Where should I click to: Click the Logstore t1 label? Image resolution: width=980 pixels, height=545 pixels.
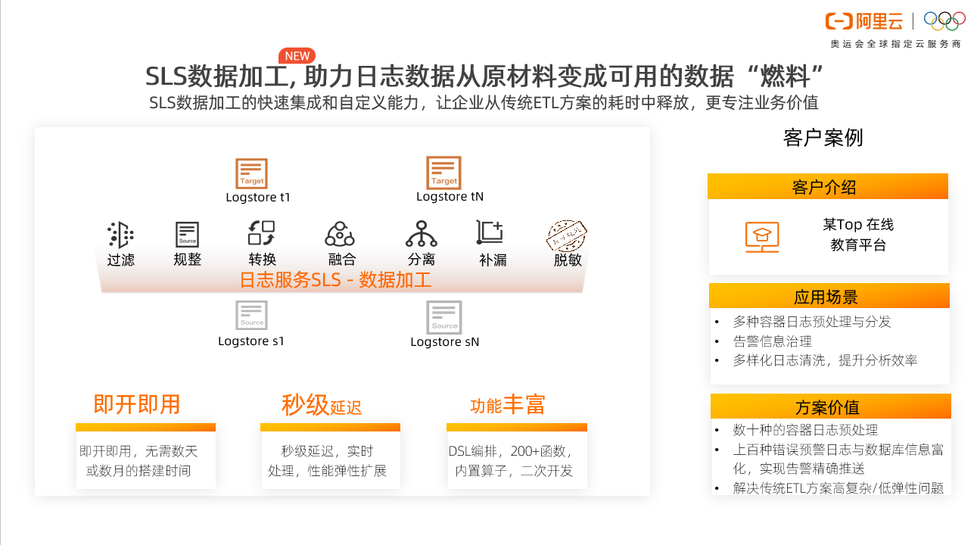click(258, 198)
